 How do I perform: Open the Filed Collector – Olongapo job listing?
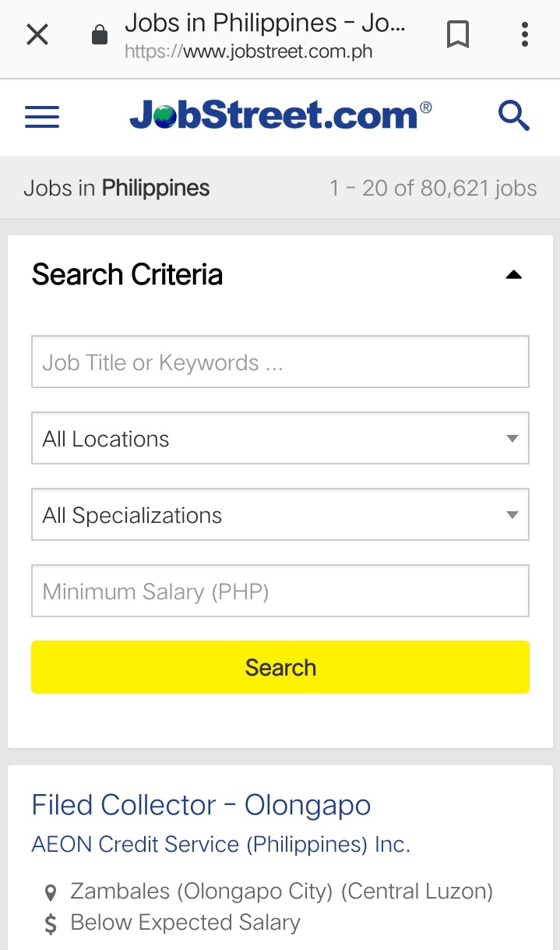tap(201, 804)
